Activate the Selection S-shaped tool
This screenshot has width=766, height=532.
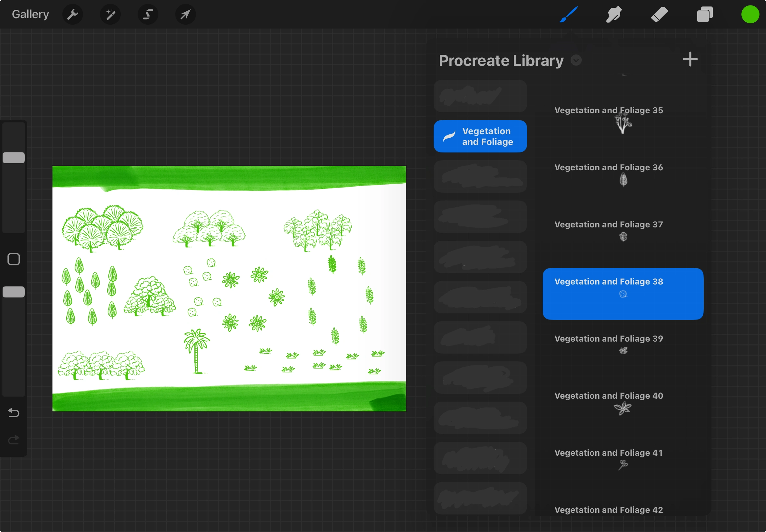point(148,14)
